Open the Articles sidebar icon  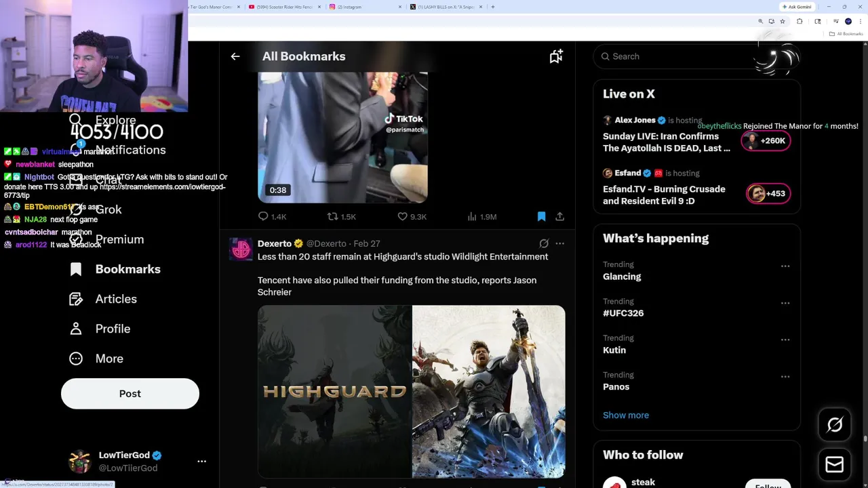coord(76,299)
